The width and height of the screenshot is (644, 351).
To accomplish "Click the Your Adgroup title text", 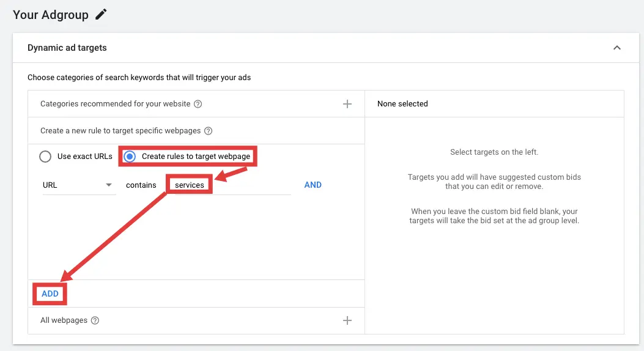I will pyautogui.click(x=50, y=15).
